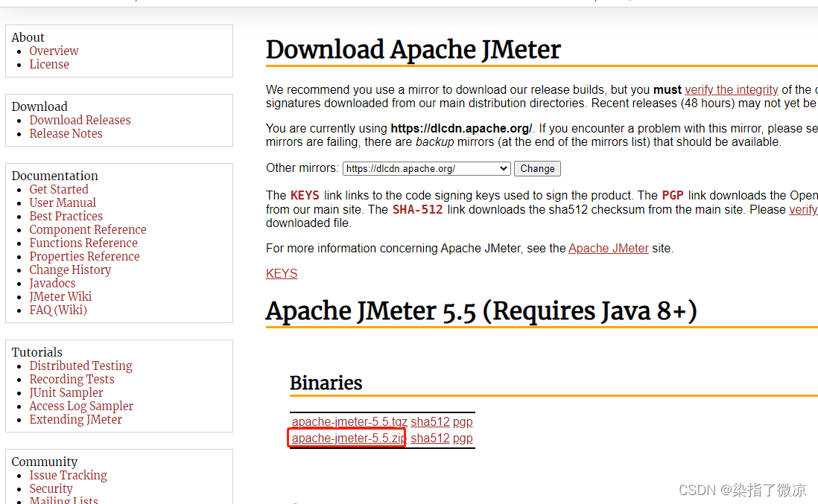
Task: Click the Apache JMeter 5.5 heading
Action: point(481,312)
